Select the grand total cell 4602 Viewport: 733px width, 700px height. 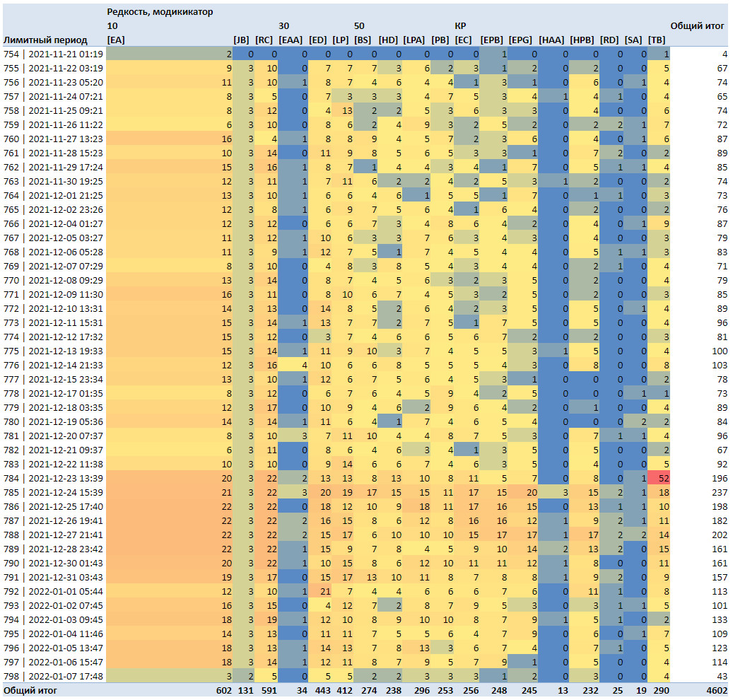click(717, 691)
